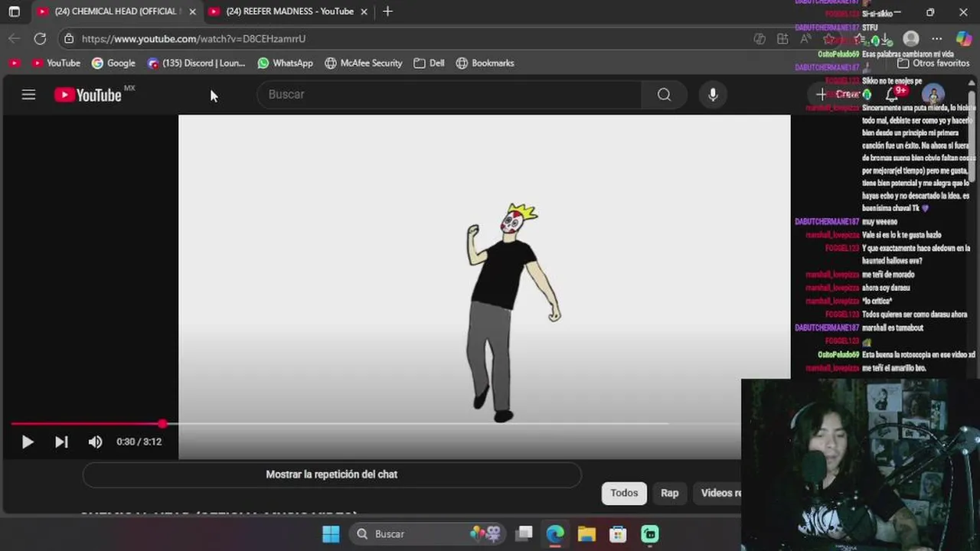The image size is (980, 551).
Task: Open the YouTube bookmark in favorites bar
Action: [56, 64]
